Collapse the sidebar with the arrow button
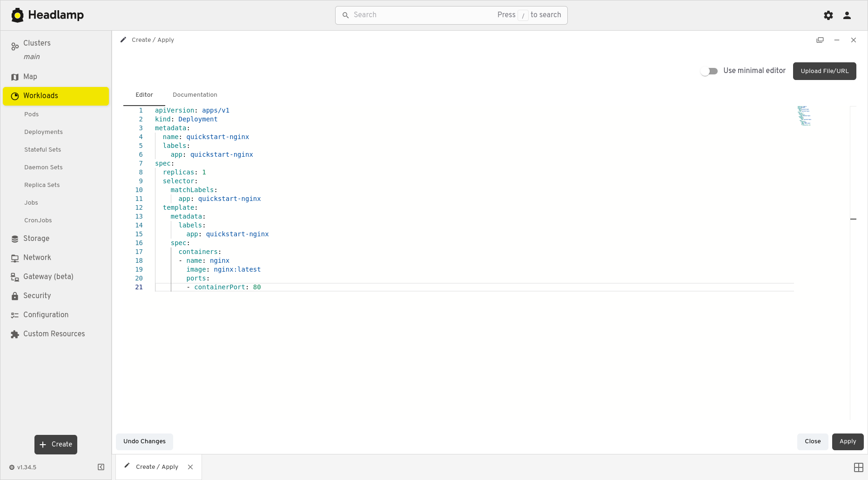868x480 pixels. coord(101,467)
